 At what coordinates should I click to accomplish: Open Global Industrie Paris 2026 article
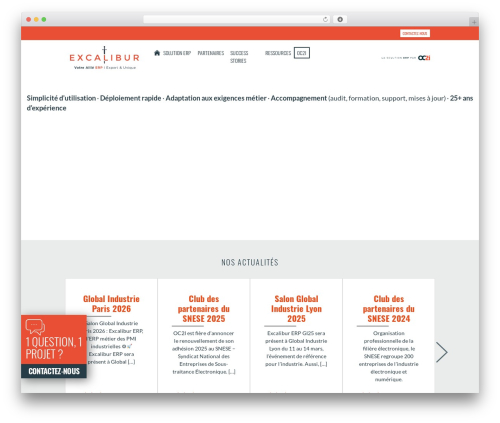[x=111, y=304]
